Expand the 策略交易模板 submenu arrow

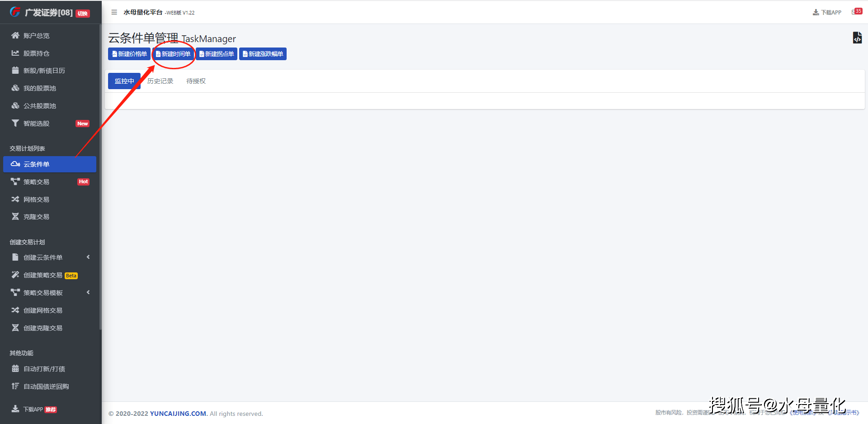[x=88, y=293]
